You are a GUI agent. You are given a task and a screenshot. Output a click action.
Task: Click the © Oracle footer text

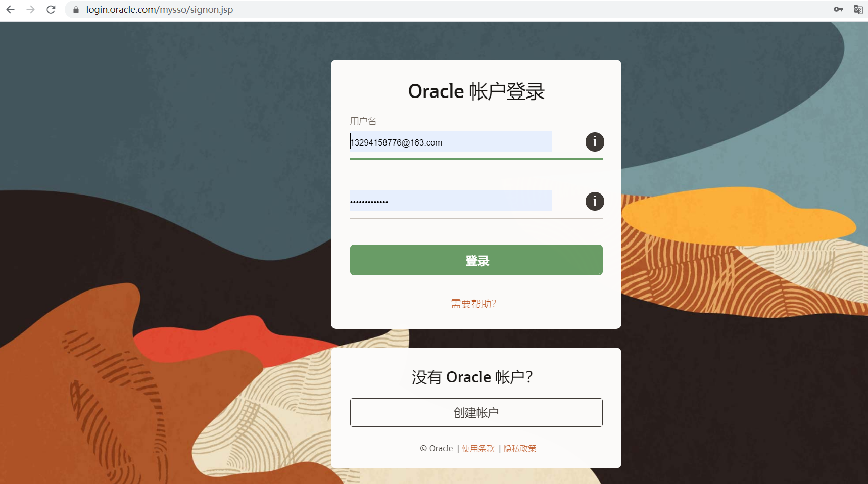437,448
